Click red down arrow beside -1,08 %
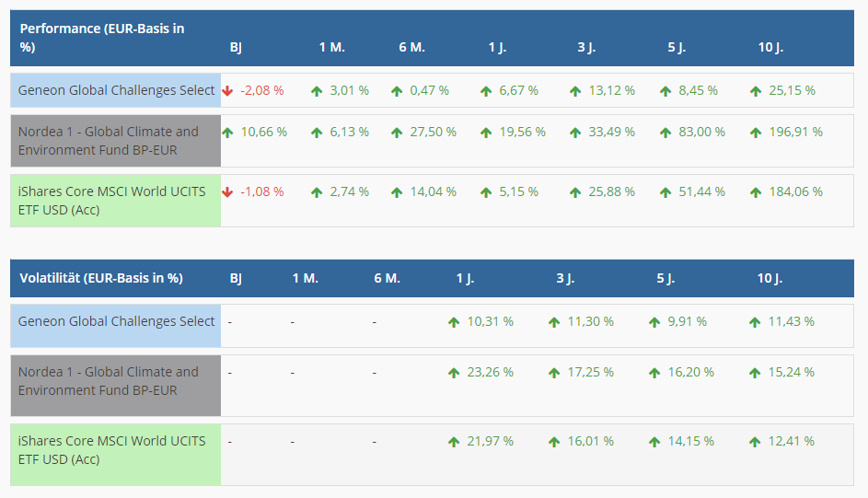Image resolution: width=868 pixels, height=498 pixels. pyautogui.click(x=227, y=192)
